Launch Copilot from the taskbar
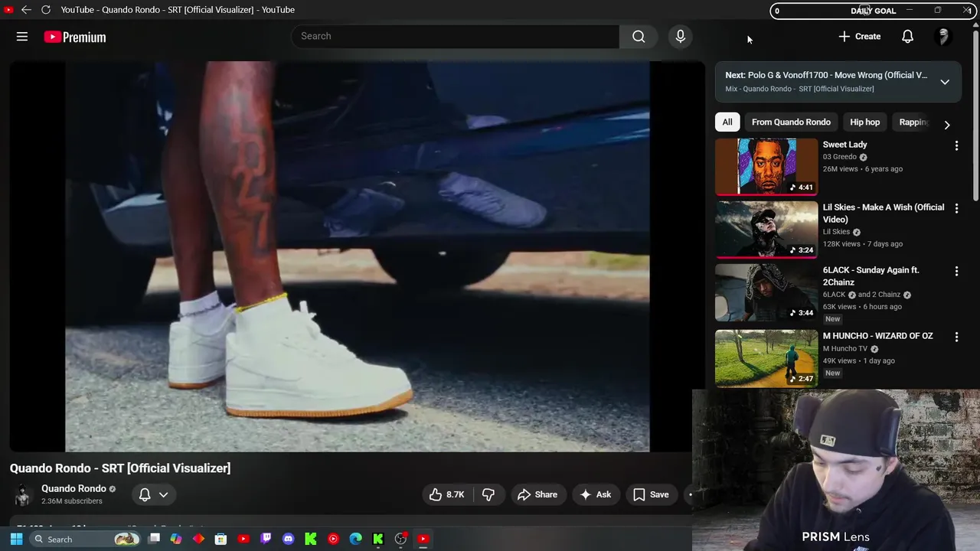Screen dimensions: 980x551 click(x=176, y=539)
